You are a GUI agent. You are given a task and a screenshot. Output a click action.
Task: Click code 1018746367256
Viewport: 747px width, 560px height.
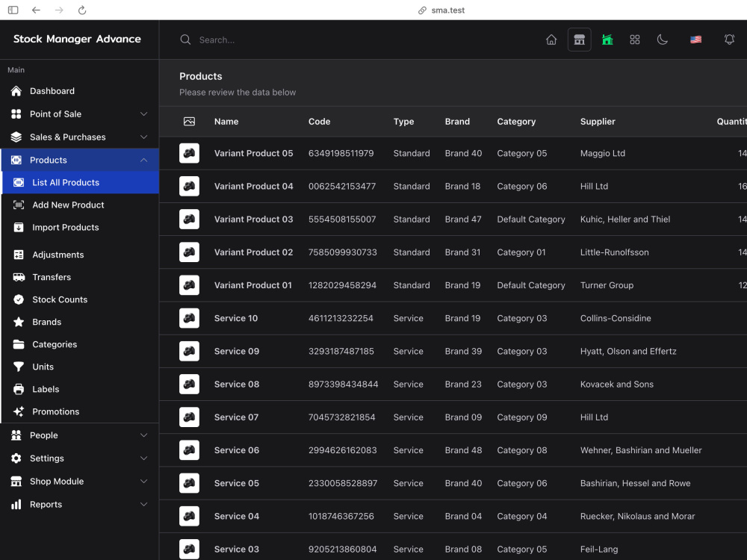coord(341,516)
